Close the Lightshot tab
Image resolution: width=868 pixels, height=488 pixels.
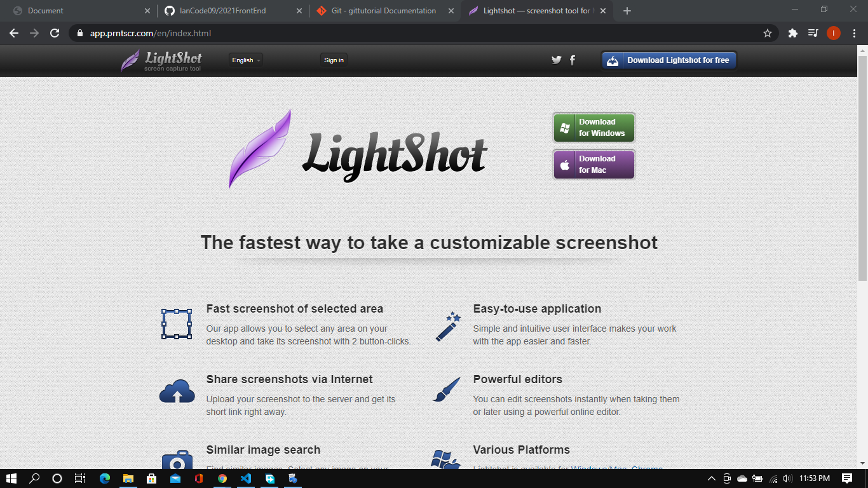point(603,11)
